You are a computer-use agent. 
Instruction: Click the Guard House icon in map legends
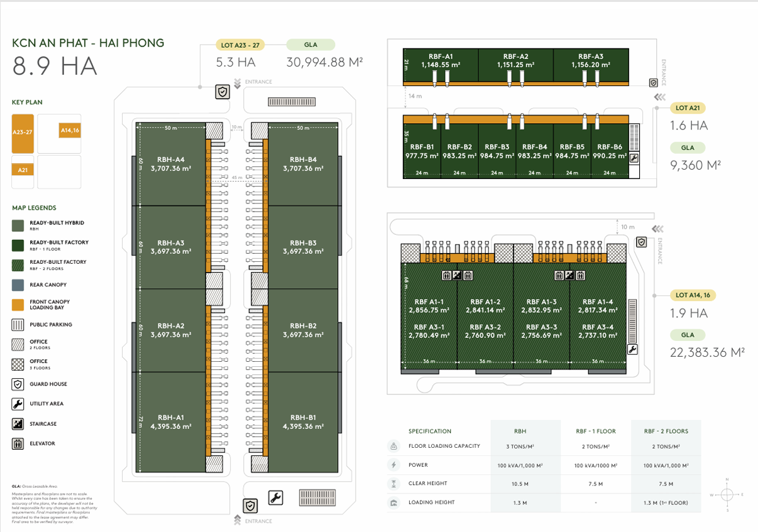pyautogui.click(x=18, y=384)
